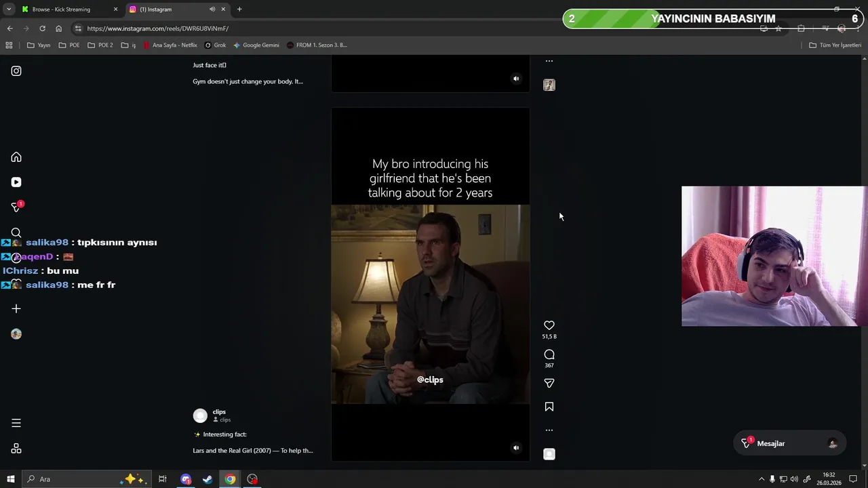Open the Search magnifier in Instagram sidebar
The image size is (868, 488).
pyautogui.click(x=16, y=232)
